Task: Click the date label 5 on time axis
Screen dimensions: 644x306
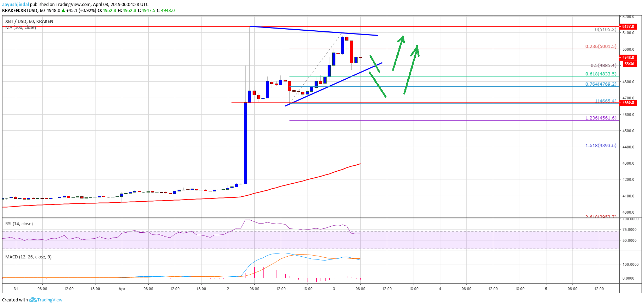Action: click(x=546, y=289)
